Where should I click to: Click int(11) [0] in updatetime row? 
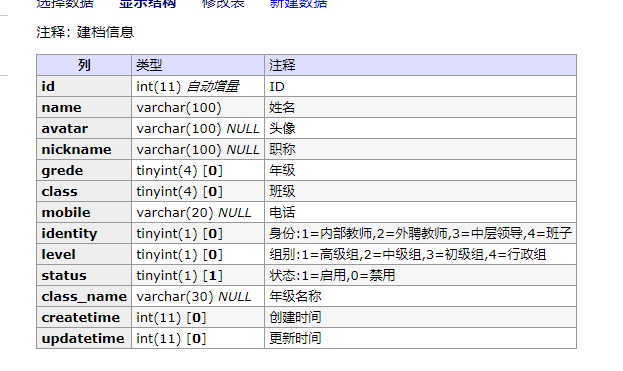198,338
